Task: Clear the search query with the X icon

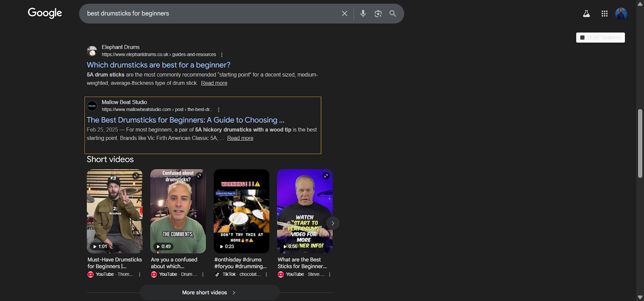Action: point(345,14)
